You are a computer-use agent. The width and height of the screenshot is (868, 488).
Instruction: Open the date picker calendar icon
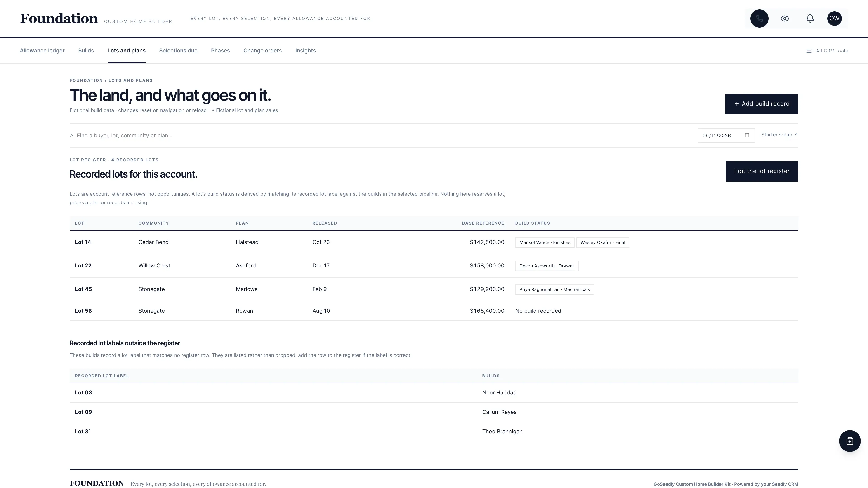(x=747, y=135)
